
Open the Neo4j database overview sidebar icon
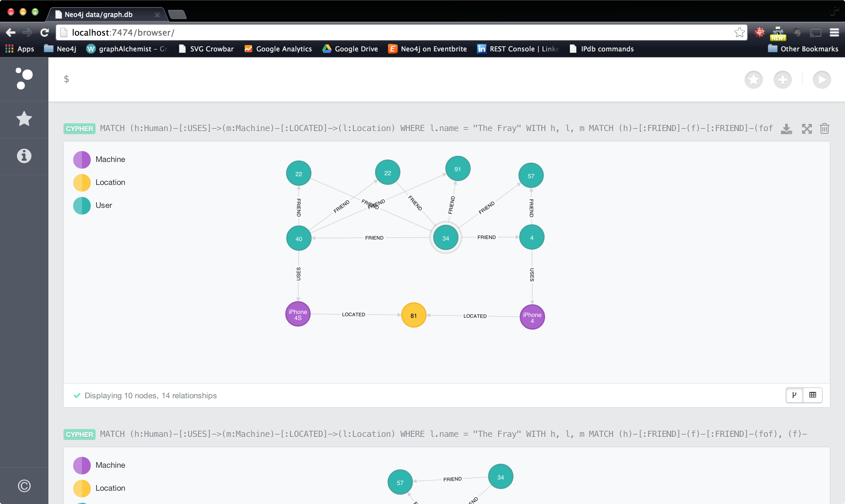24,79
